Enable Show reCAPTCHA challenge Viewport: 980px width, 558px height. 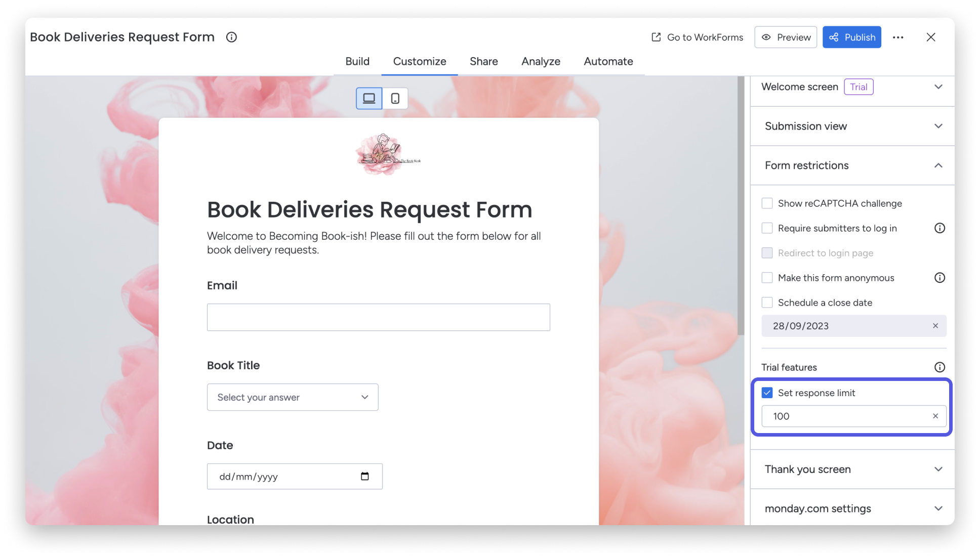767,203
